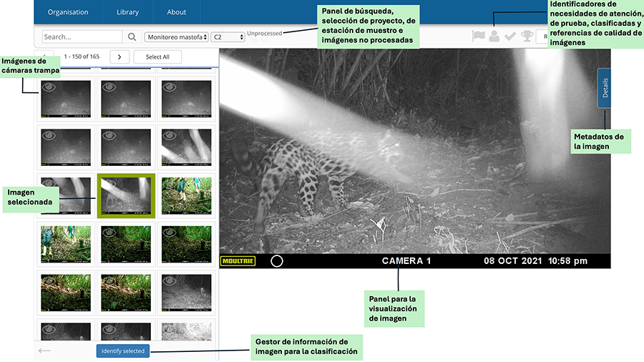
Task: Select the highlighted green-bordered thumbnail
Action: click(126, 195)
